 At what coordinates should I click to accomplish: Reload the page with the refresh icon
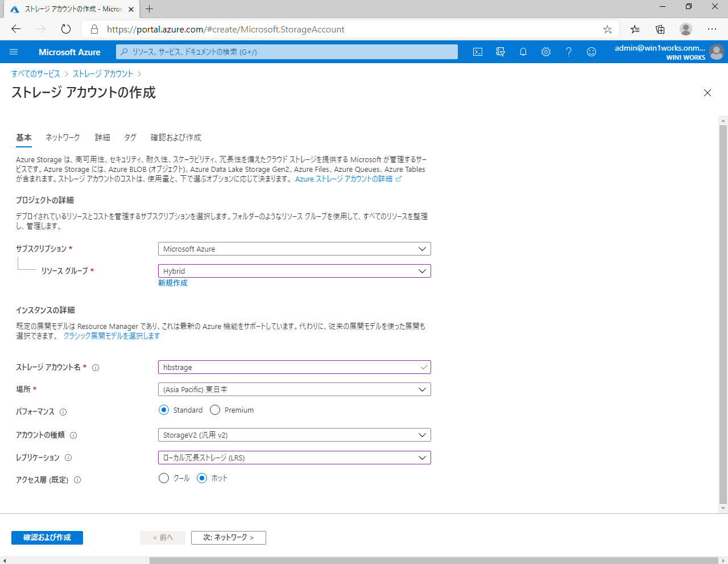coord(66,29)
